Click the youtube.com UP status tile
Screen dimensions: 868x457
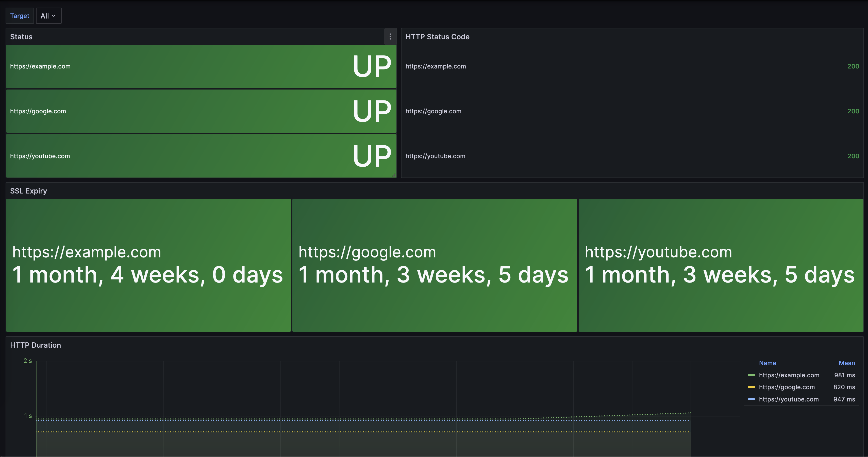(x=201, y=156)
